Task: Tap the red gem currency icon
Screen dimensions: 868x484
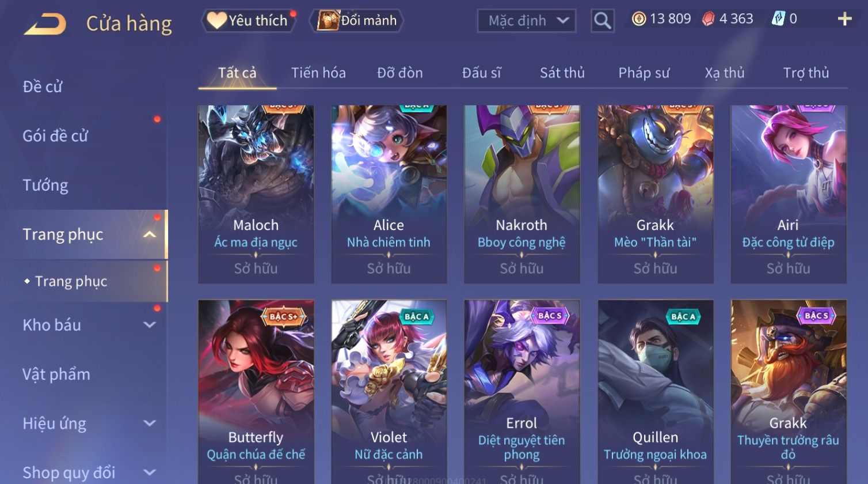Action: [708, 19]
